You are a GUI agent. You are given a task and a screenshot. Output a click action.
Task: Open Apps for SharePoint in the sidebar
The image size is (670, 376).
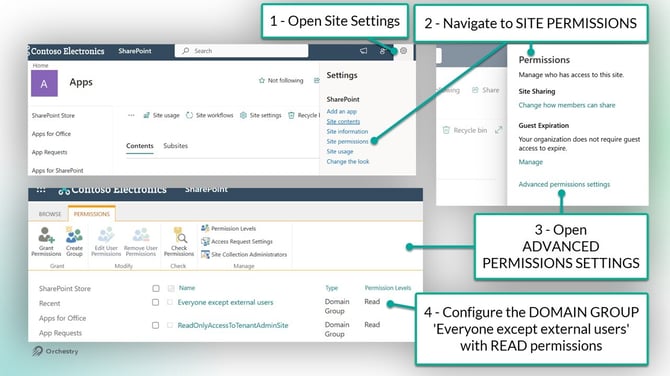click(58, 170)
